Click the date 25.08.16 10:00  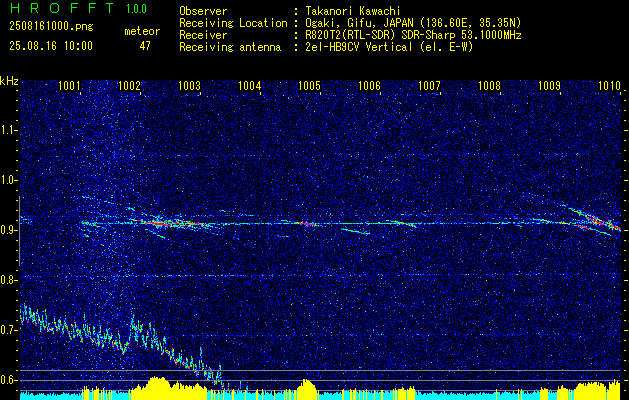pos(51,46)
